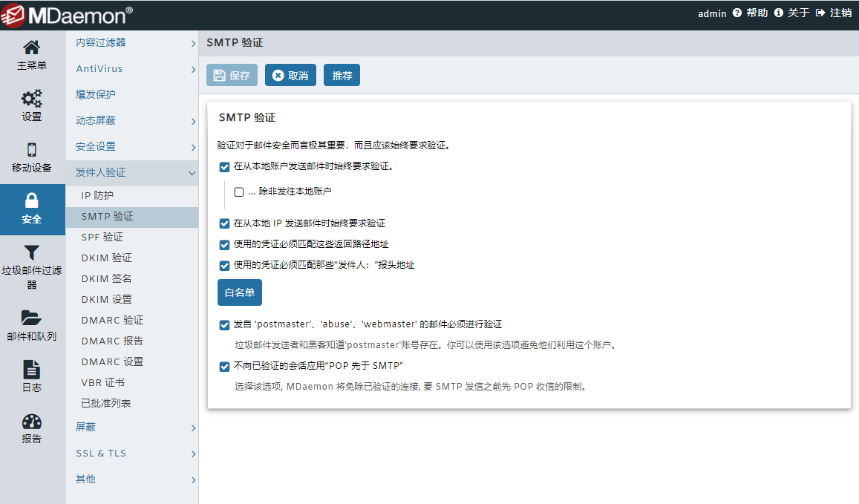Expand the 动态屏蔽 chevron

click(193, 121)
